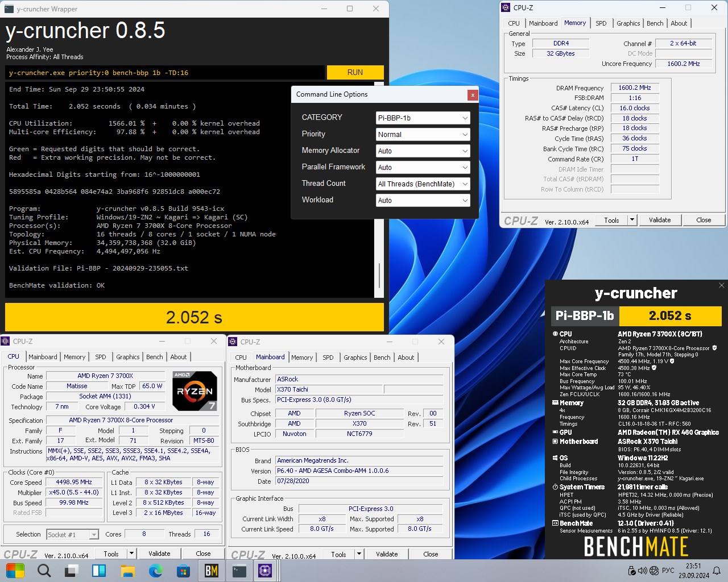Expand Tools arrow in CPU-Z Memory window
Image resolution: width=728 pixels, height=582 pixels.
pyautogui.click(x=631, y=220)
